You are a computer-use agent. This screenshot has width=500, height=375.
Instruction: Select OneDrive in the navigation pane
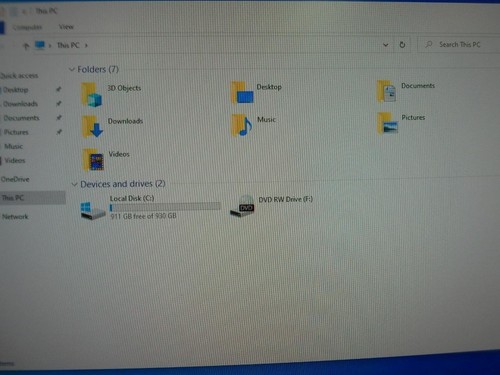[15, 179]
